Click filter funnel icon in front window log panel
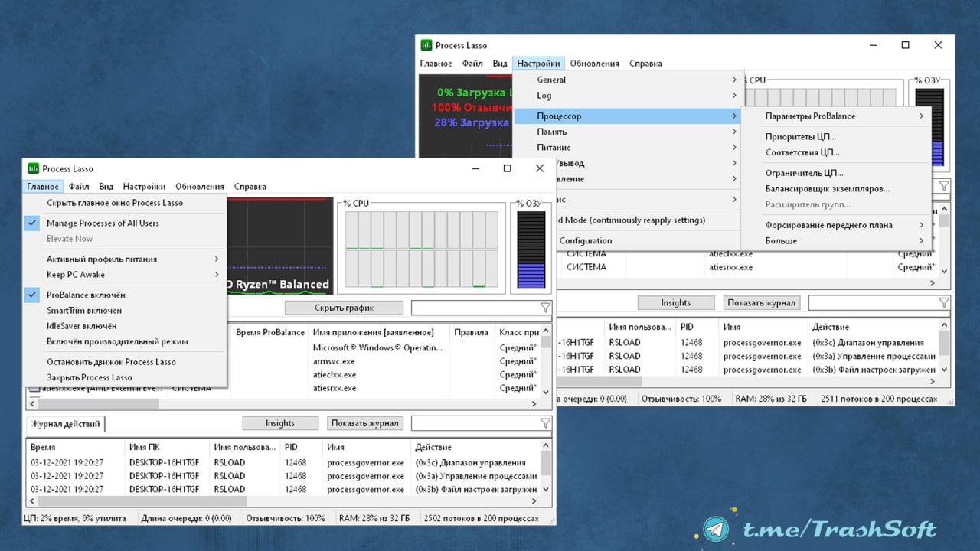Screen dimensions: 980x551 pyautogui.click(x=545, y=423)
